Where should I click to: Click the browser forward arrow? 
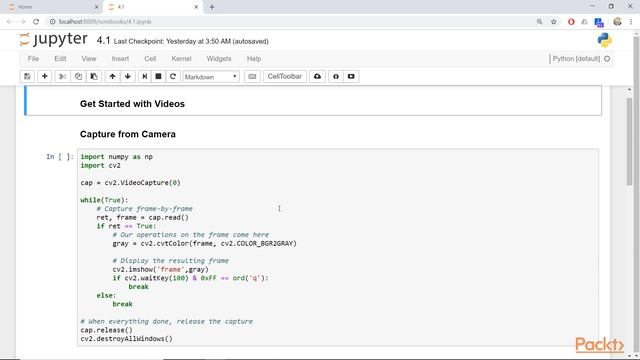22,22
